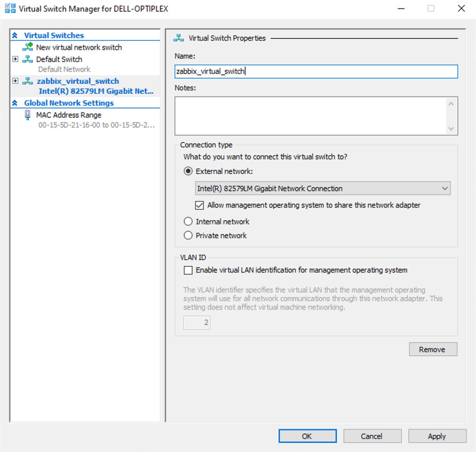
Task: Click the Notes scrollbar up arrow
Action: 451,103
